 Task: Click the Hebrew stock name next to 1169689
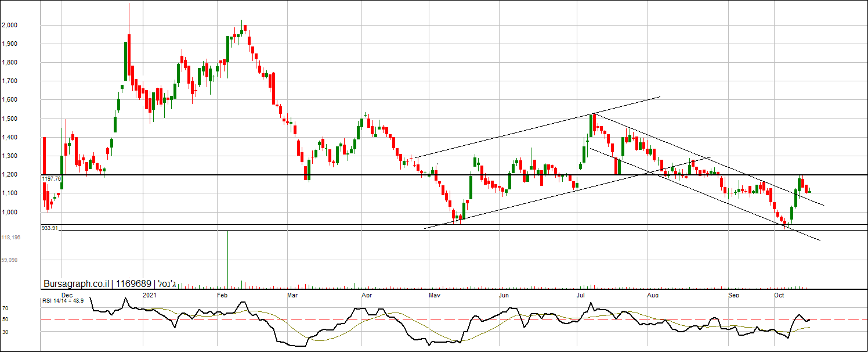(168, 284)
